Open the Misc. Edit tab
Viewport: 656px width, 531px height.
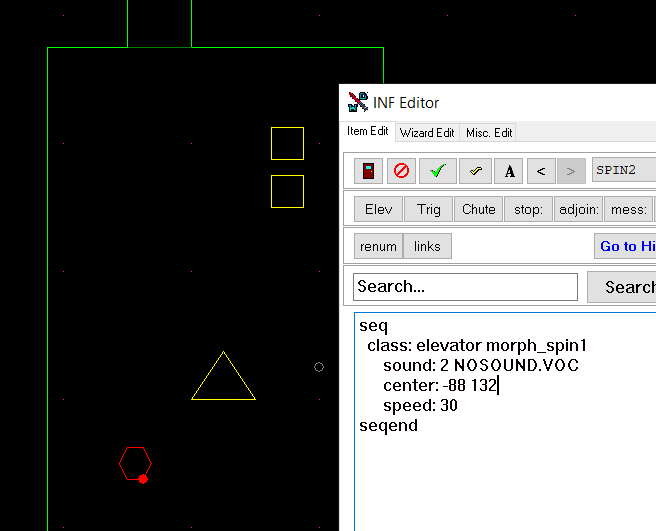pyautogui.click(x=489, y=133)
